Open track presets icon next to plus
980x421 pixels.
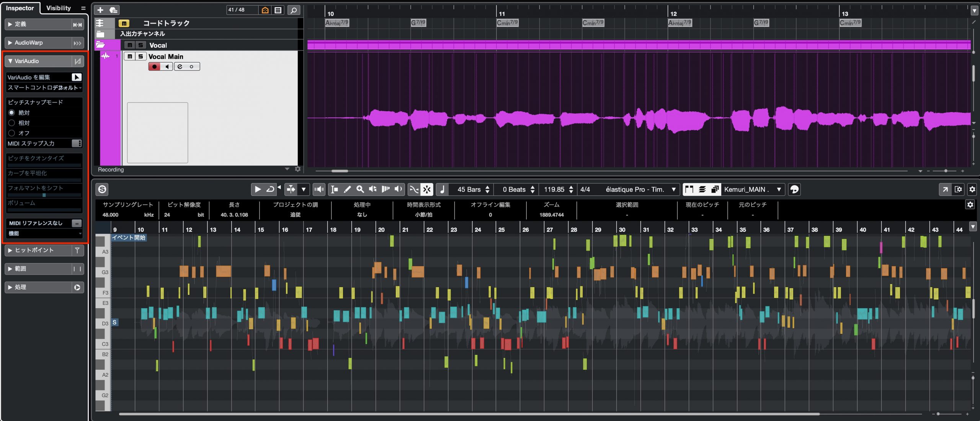click(113, 10)
